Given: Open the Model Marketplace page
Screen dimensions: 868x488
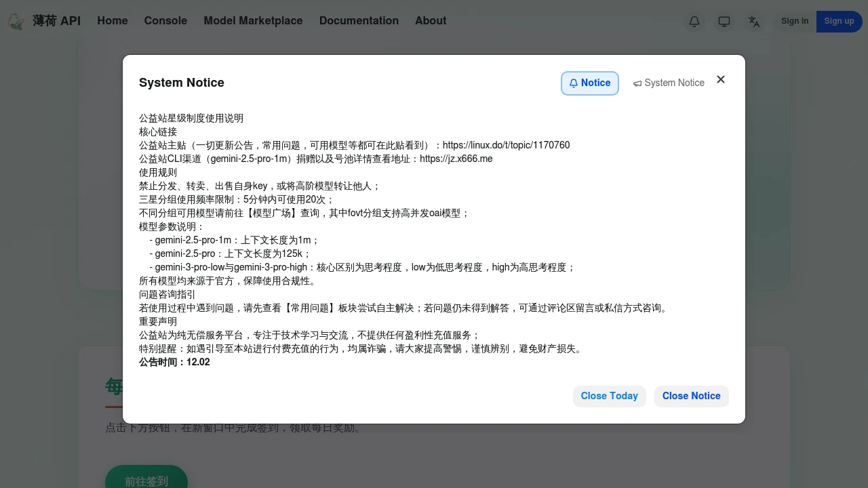Looking at the screenshot, I should (x=253, y=21).
